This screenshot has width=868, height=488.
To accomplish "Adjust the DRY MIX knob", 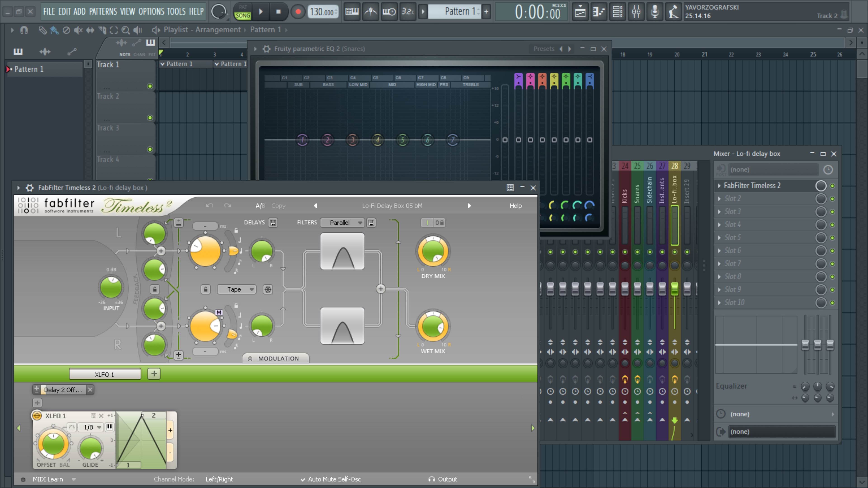I will click(x=433, y=251).
